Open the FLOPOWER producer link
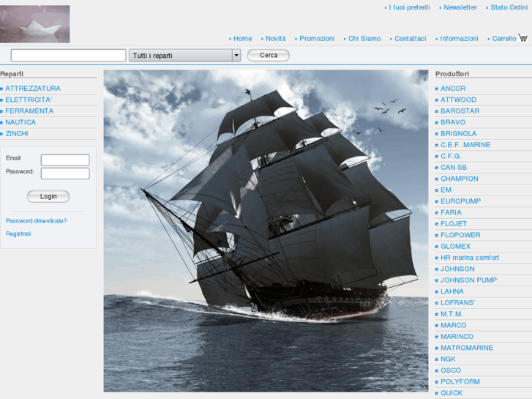532x399 pixels. pyautogui.click(x=460, y=235)
